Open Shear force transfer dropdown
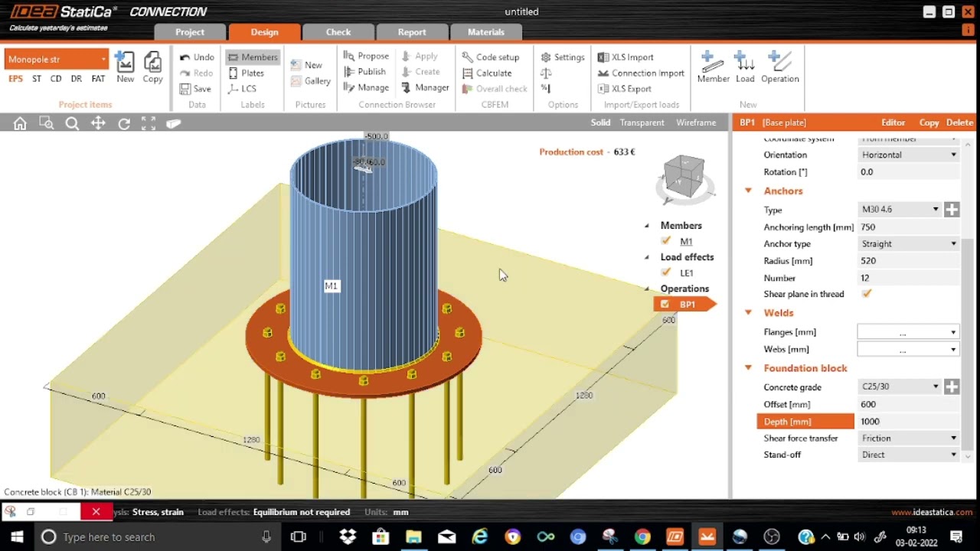 click(x=908, y=439)
